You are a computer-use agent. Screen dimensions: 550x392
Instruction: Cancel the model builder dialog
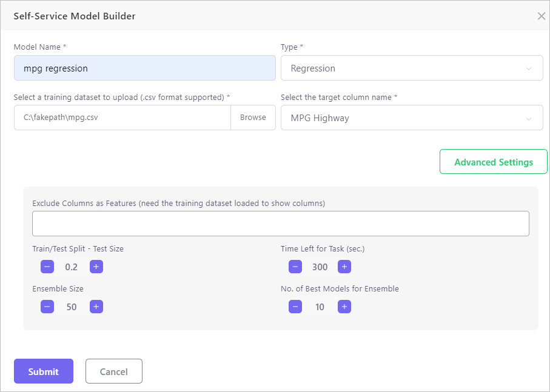click(113, 371)
